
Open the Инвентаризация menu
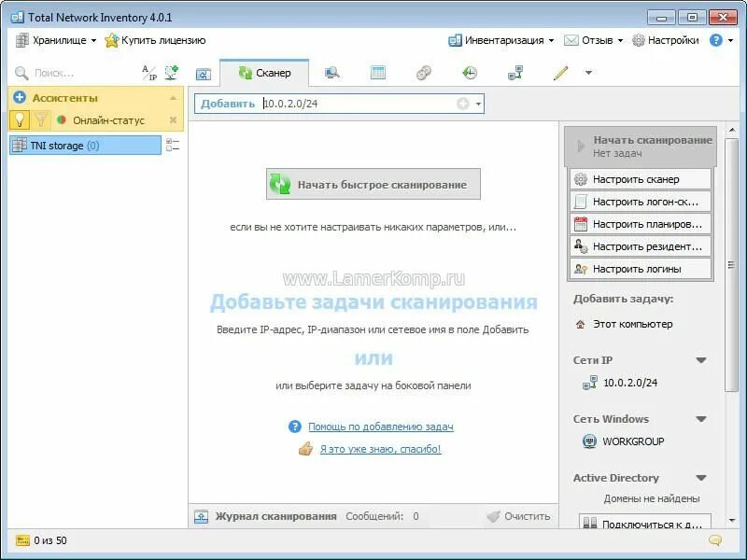point(501,40)
